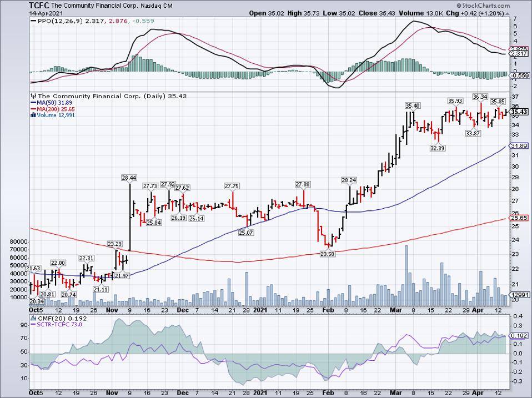
Task: Click the 27.75 price label
Action: [232, 186]
